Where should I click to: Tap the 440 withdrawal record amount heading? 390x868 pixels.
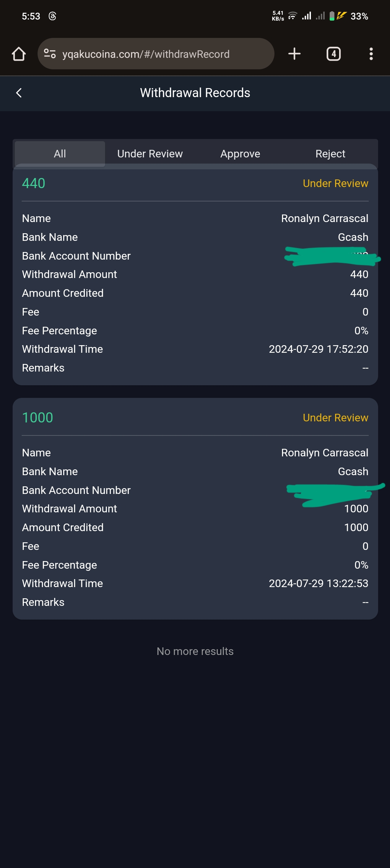point(34,183)
